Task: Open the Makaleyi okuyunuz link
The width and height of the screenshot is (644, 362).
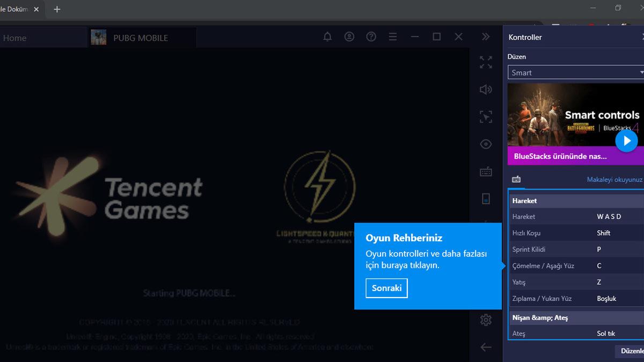Action: click(x=614, y=179)
